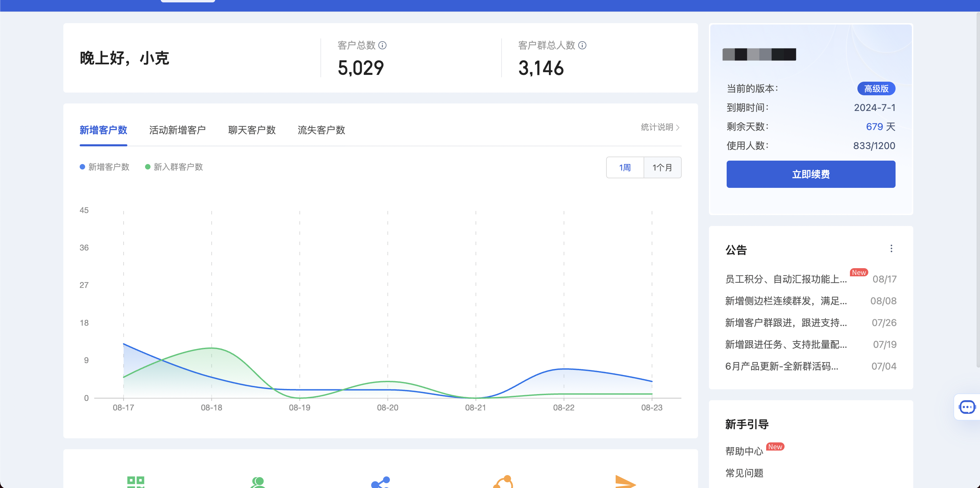Viewport: 980px width, 488px height.
Task: Open announcement 新增跟进任务、支持批量配...
Action: tap(786, 344)
